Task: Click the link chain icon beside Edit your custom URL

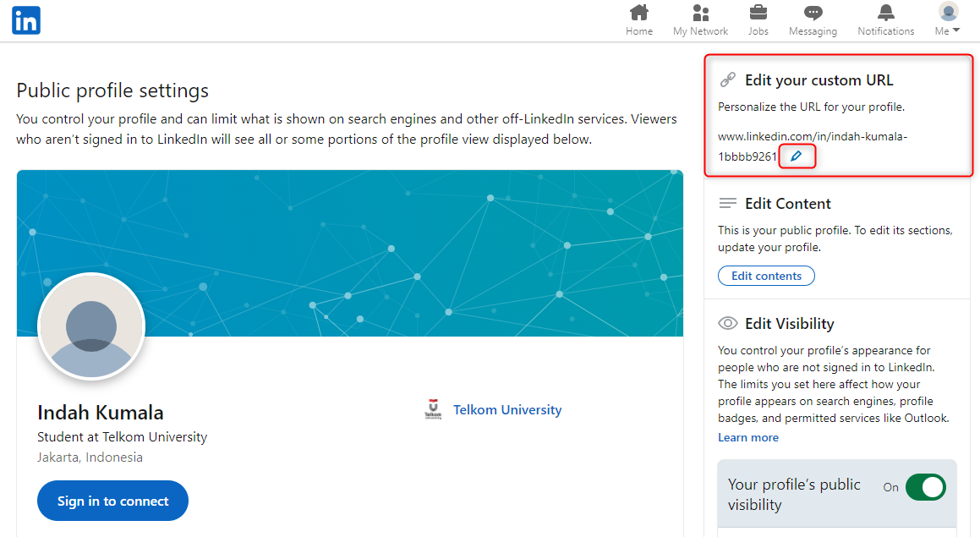Action: tap(727, 80)
